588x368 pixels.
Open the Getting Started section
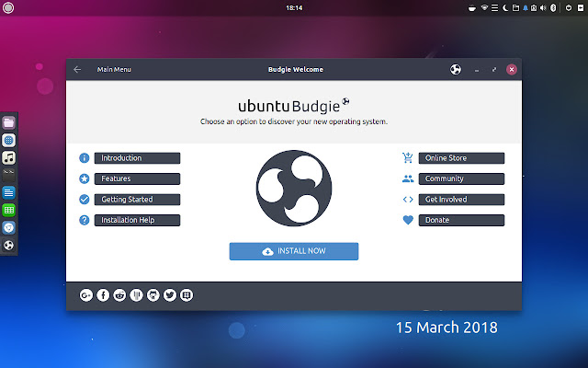point(137,200)
